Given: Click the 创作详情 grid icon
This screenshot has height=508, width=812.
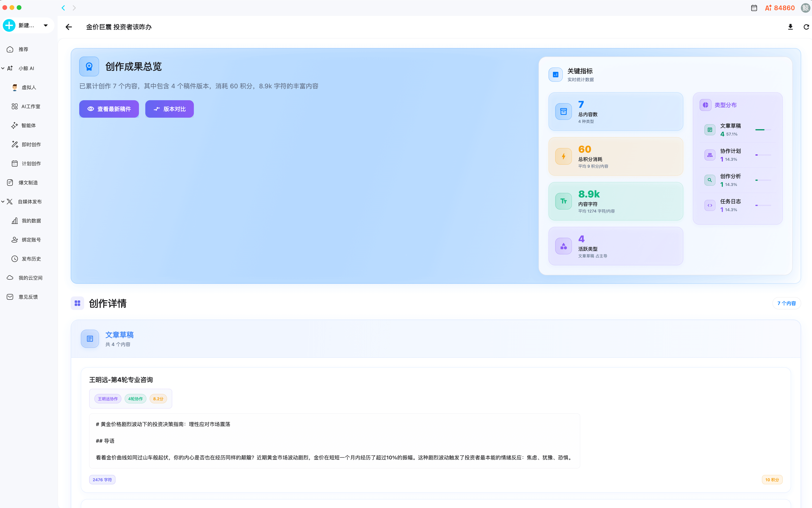Looking at the screenshot, I should [77, 303].
